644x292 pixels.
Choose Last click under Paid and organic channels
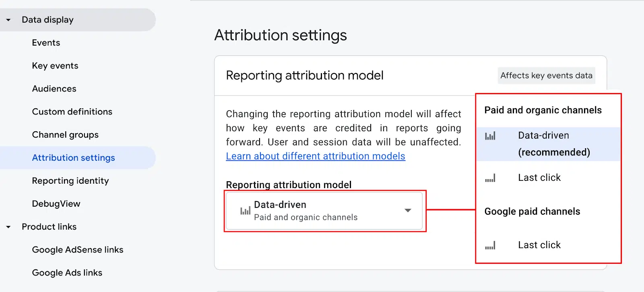coord(539,178)
